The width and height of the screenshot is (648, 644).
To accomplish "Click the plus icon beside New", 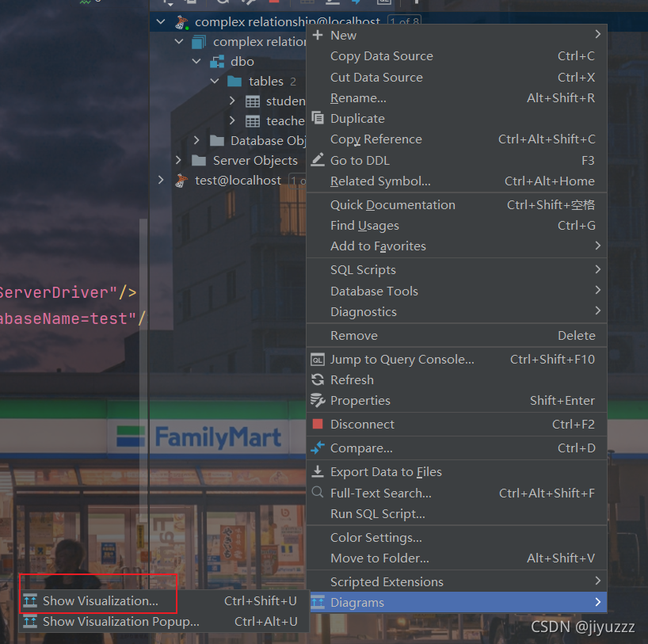I will click(x=318, y=35).
